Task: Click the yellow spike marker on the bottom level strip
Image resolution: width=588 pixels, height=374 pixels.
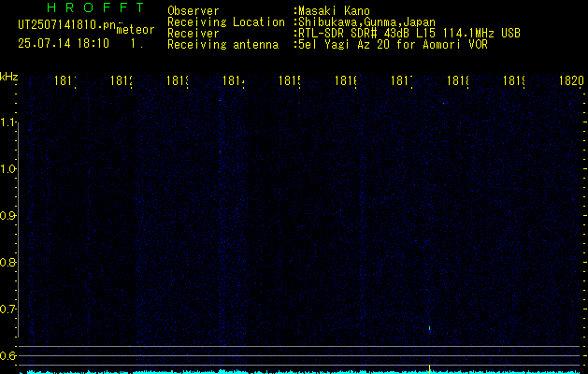Action: [429, 369]
